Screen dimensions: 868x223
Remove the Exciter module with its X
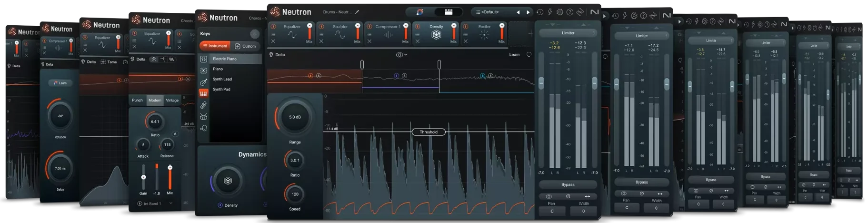466,41
